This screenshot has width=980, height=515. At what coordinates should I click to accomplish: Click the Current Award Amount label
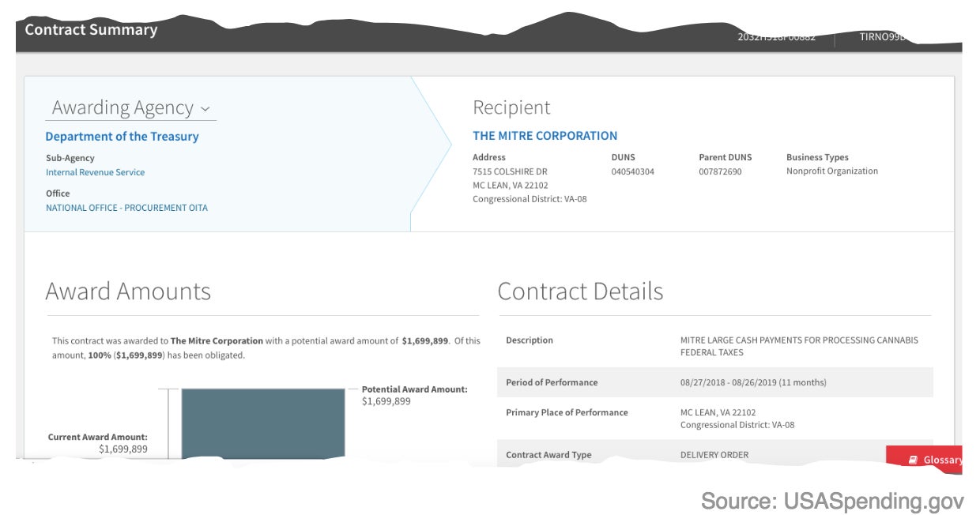tap(98, 437)
